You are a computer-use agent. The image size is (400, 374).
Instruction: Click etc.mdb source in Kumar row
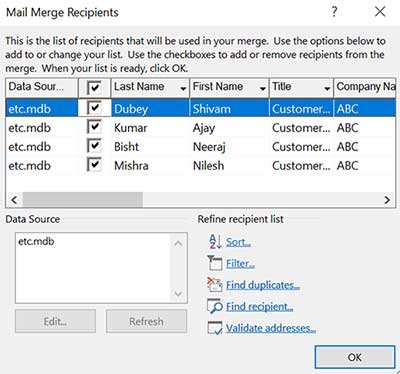point(30,128)
